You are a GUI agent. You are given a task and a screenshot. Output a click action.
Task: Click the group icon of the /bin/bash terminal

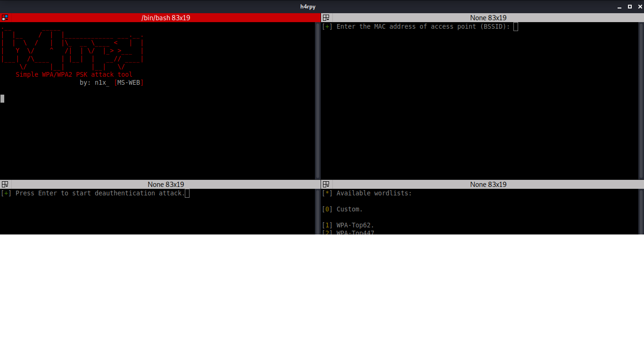[x=5, y=18]
